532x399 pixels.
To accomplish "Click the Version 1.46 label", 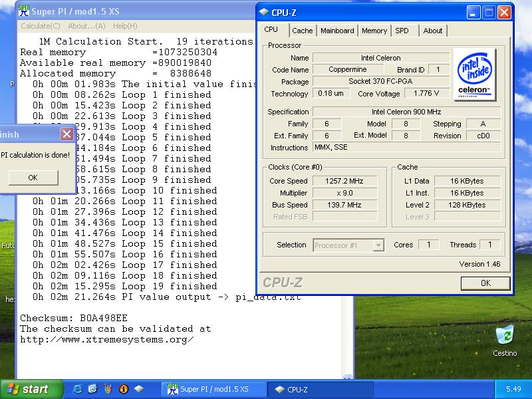I will (x=479, y=264).
